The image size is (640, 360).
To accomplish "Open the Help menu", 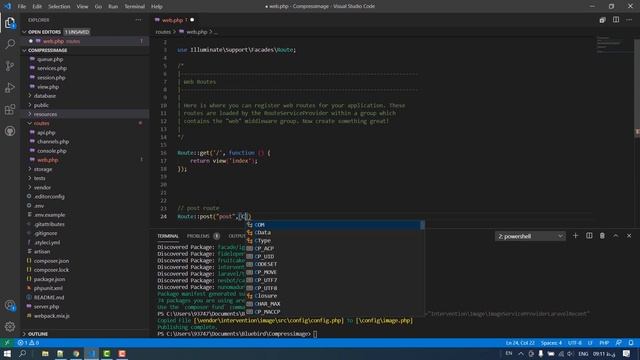I will [157, 7].
